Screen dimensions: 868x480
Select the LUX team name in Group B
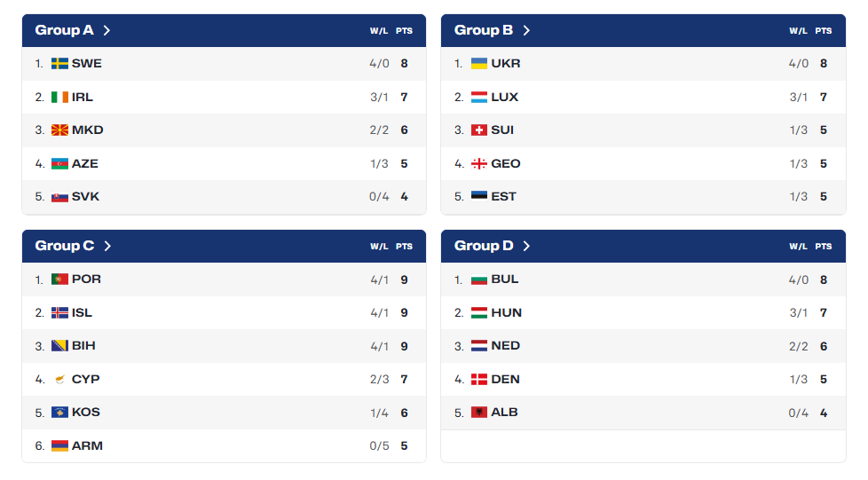click(505, 98)
